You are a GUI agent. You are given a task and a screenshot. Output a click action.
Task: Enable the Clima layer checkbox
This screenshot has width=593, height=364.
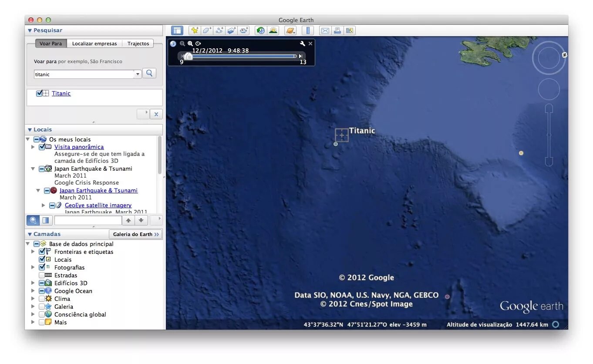(42, 299)
